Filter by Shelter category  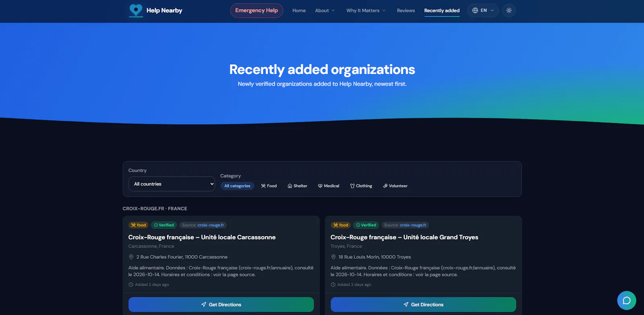point(297,186)
